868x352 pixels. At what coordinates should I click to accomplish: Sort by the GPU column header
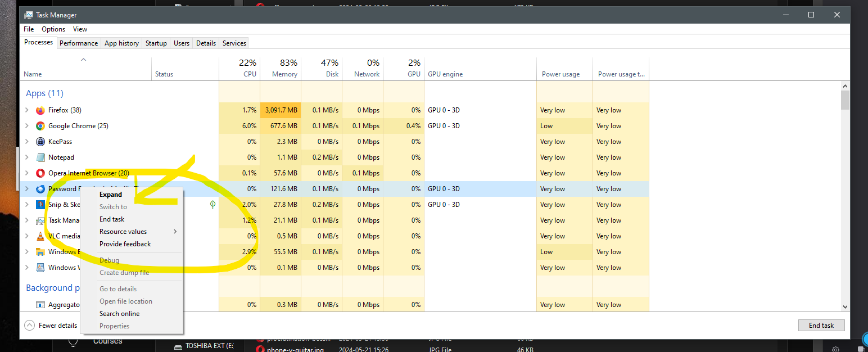click(x=404, y=68)
